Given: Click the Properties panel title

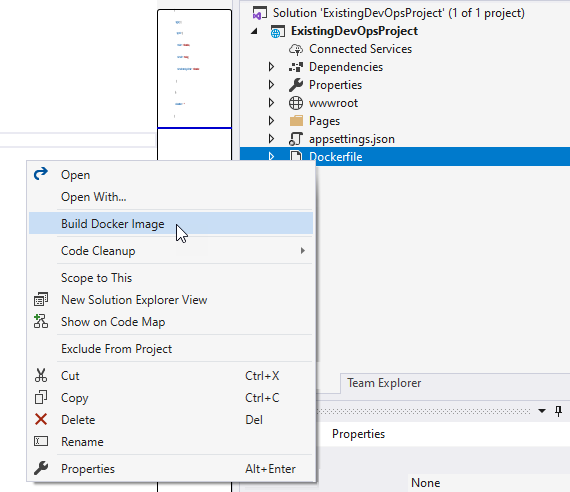Looking at the screenshot, I should point(358,434).
